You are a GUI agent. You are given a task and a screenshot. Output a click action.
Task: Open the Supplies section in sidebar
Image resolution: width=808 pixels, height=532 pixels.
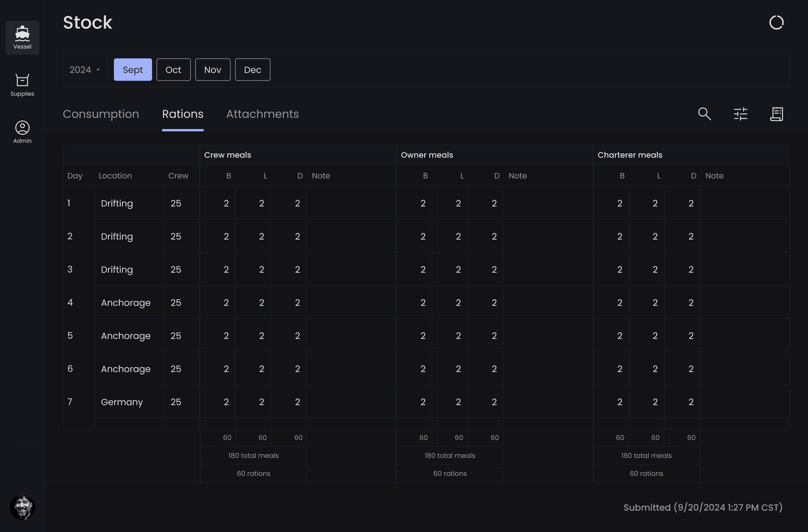22,85
